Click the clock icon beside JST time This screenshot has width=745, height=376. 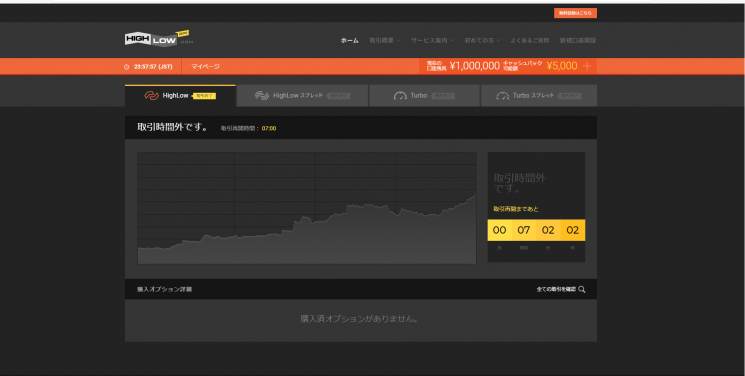point(126,67)
